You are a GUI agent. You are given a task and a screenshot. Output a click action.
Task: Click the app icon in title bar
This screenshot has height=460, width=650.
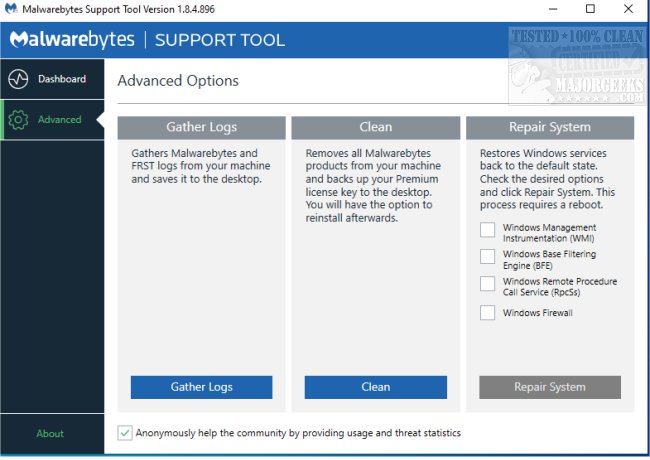click(x=12, y=9)
